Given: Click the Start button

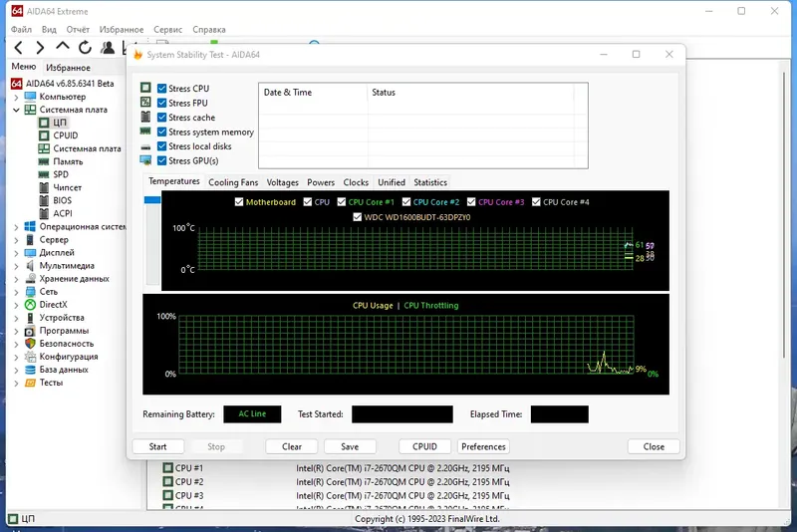Looking at the screenshot, I should click(157, 446).
